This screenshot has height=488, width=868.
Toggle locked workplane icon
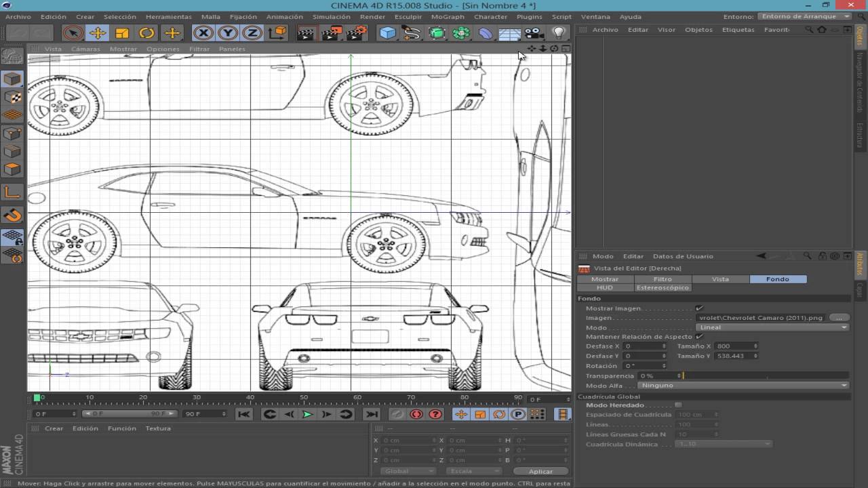pos(12,237)
